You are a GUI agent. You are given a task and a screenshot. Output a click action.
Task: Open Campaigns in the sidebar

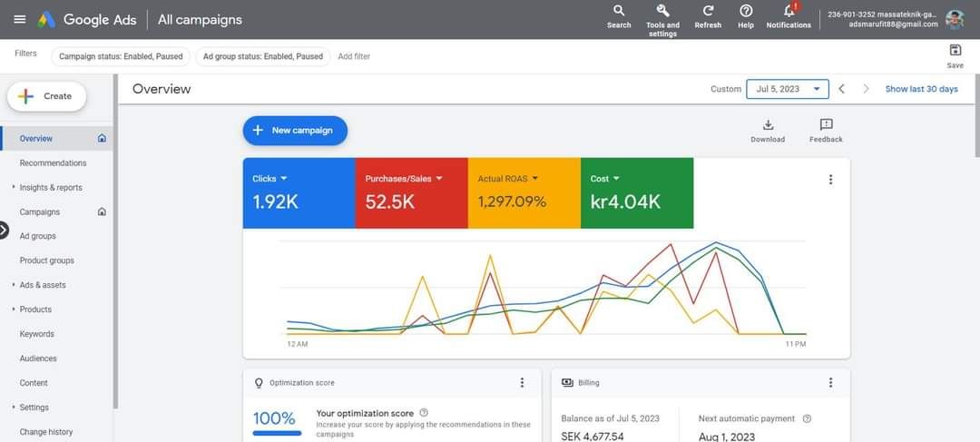[x=40, y=212]
